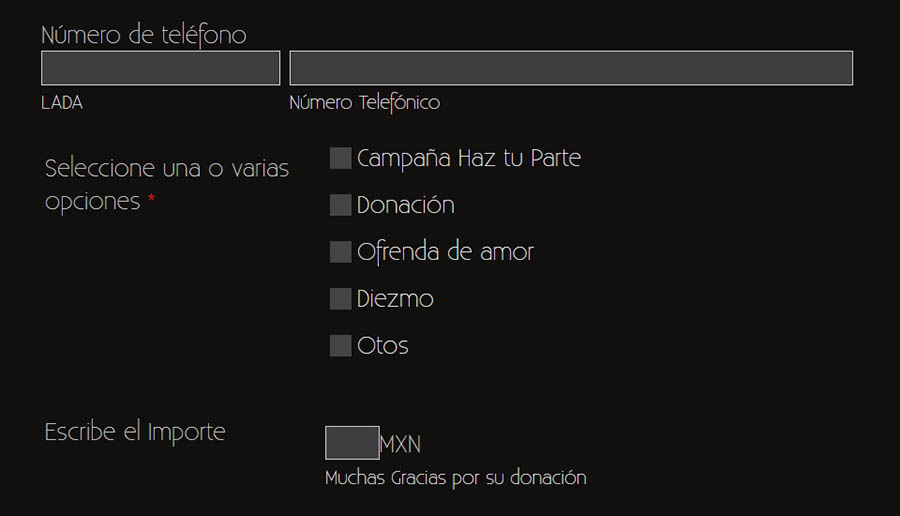This screenshot has height=516, width=900.
Task: Click the "LADA" sublabel under the field
Action: 62,103
